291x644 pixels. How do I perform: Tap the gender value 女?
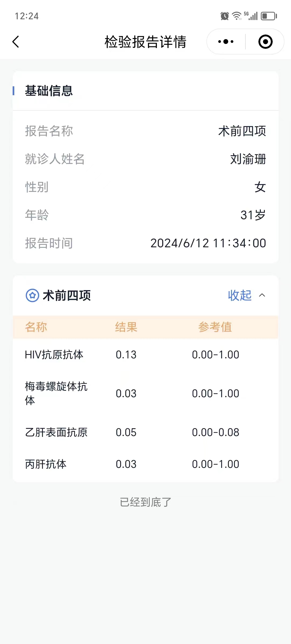pos(260,187)
